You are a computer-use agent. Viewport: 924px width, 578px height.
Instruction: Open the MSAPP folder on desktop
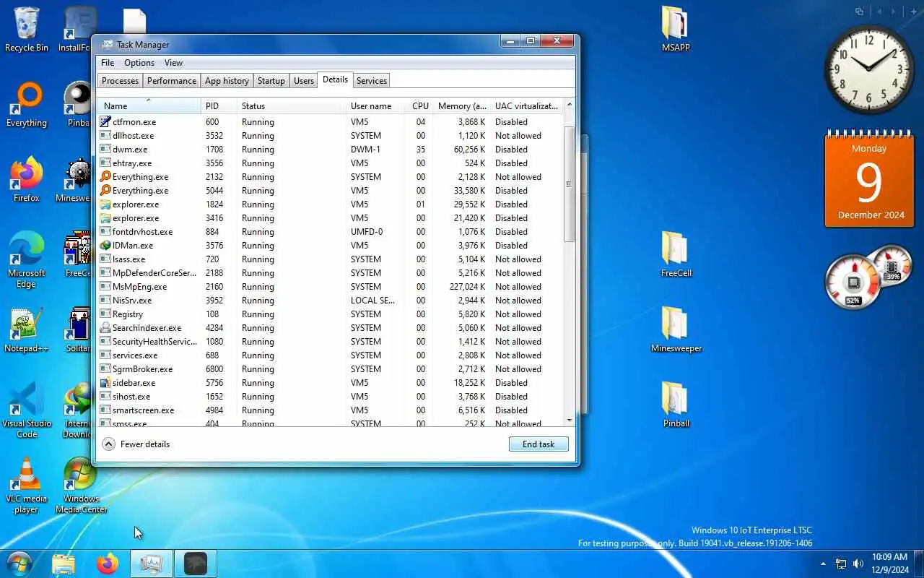[x=676, y=29]
